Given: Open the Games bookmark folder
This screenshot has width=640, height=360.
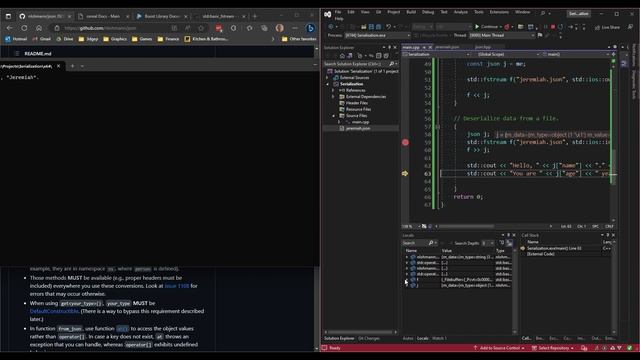Looking at the screenshot, I should [142, 39].
